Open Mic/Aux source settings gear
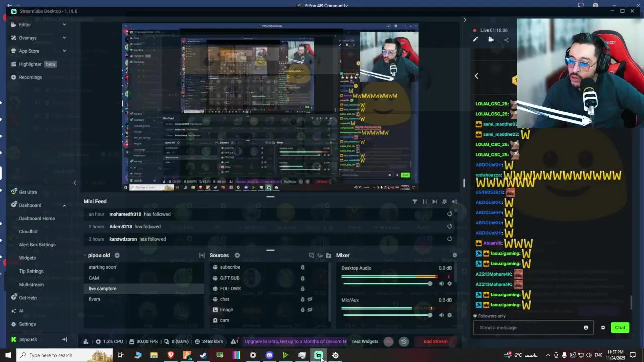644x362 pixels. 449,315
